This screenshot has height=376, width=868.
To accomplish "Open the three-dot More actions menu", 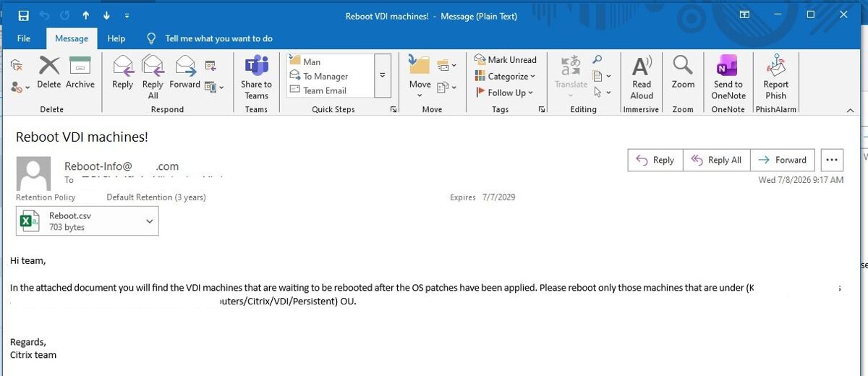I will 832,160.
